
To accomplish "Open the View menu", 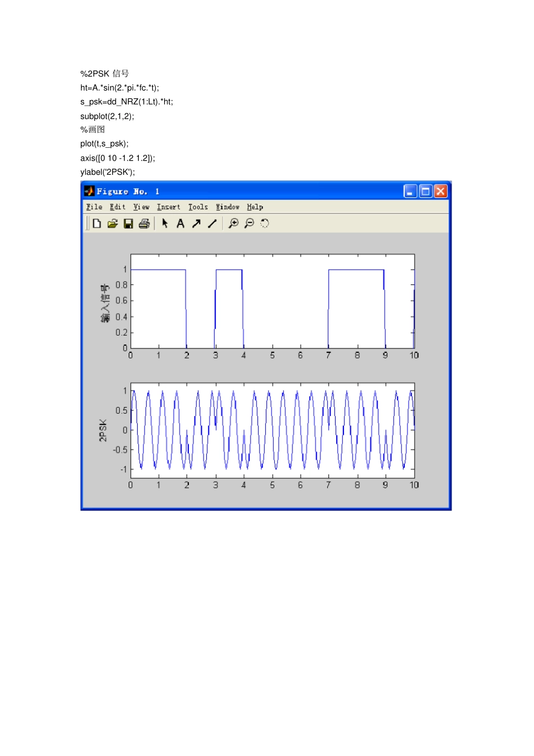I will [x=141, y=207].
